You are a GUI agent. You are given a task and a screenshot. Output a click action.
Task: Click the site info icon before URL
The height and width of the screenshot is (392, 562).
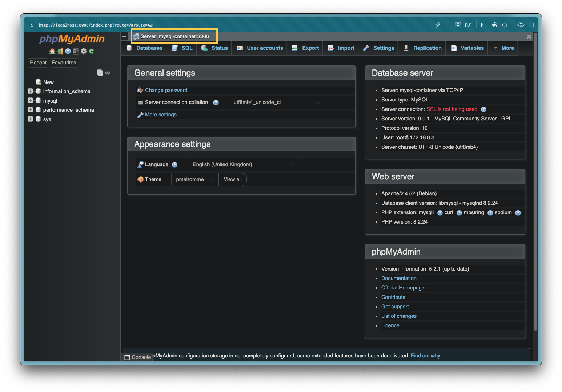point(32,25)
